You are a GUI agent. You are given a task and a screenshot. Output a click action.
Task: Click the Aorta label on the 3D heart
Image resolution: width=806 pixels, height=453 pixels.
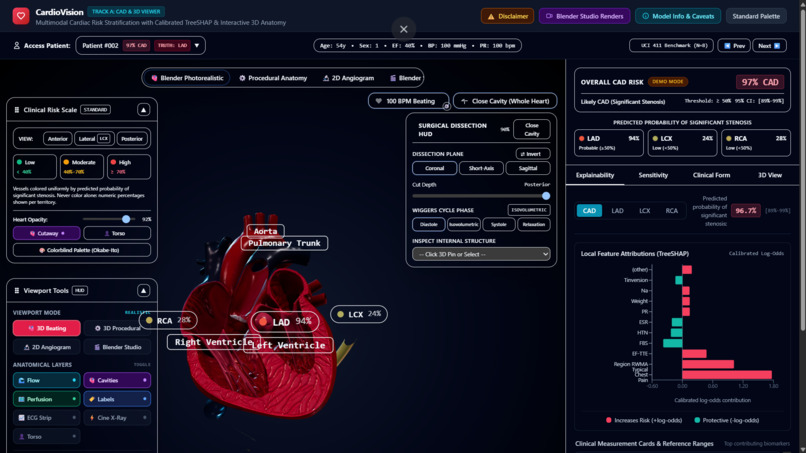pos(265,231)
